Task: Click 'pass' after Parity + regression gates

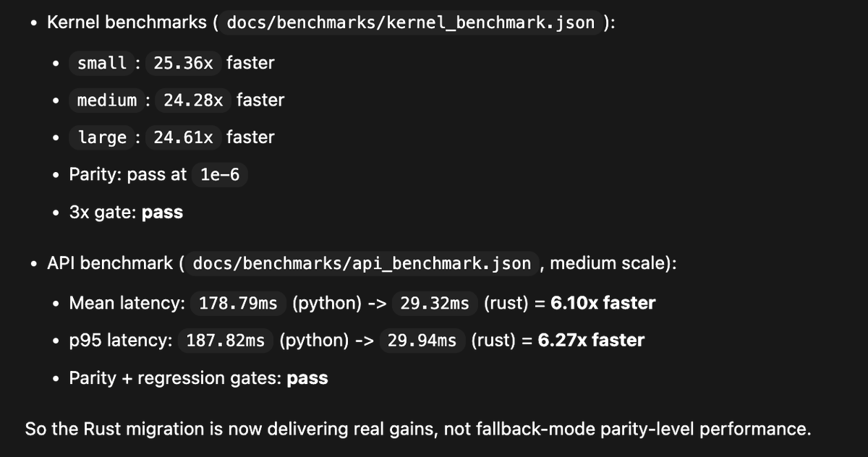Action: pos(307,378)
